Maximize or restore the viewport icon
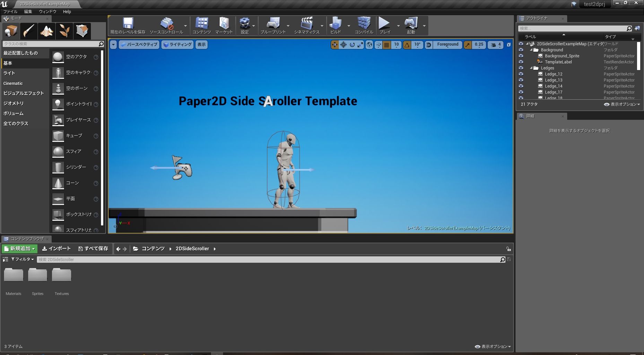This screenshot has height=355, width=644. pyautogui.click(x=508, y=45)
